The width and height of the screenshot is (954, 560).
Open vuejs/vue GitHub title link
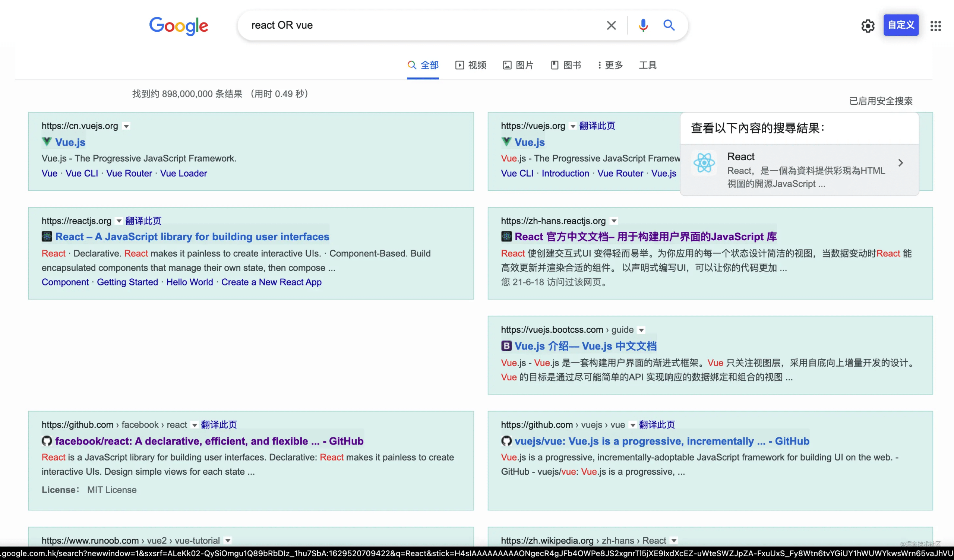coord(662,441)
